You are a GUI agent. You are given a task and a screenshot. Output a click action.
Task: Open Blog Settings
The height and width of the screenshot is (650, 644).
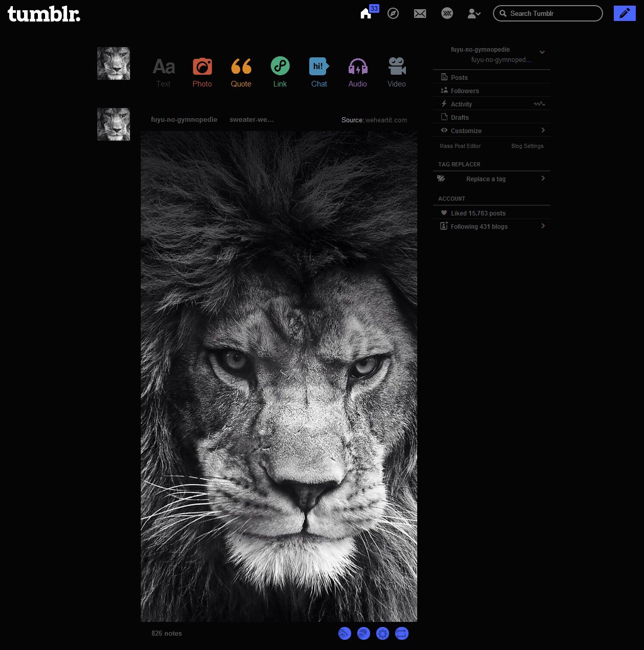(x=527, y=146)
